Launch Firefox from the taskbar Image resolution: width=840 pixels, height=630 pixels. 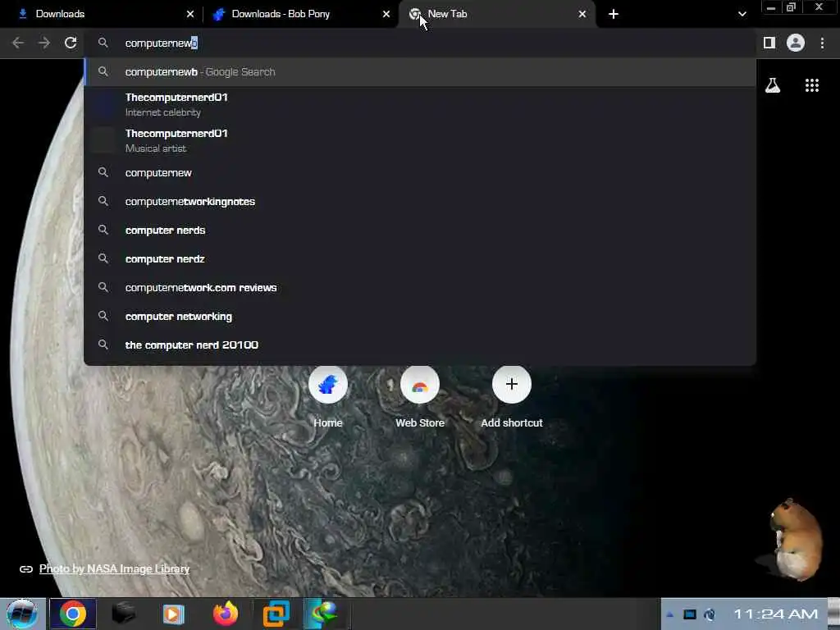click(226, 614)
